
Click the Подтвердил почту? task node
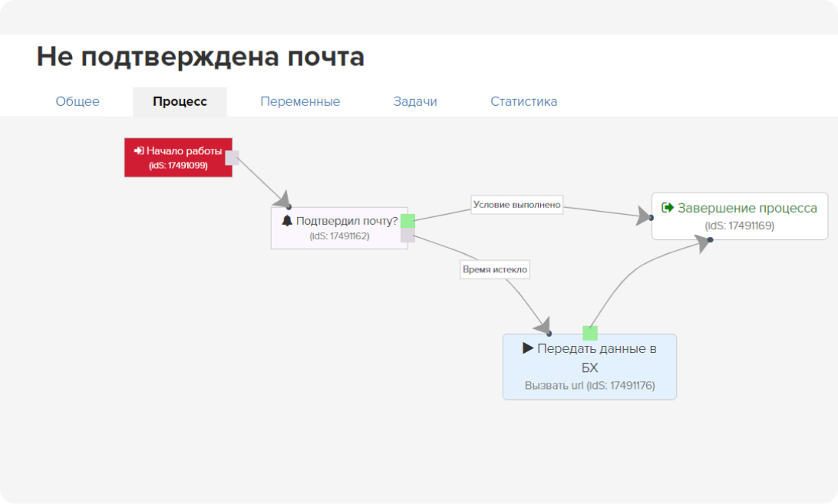click(338, 228)
